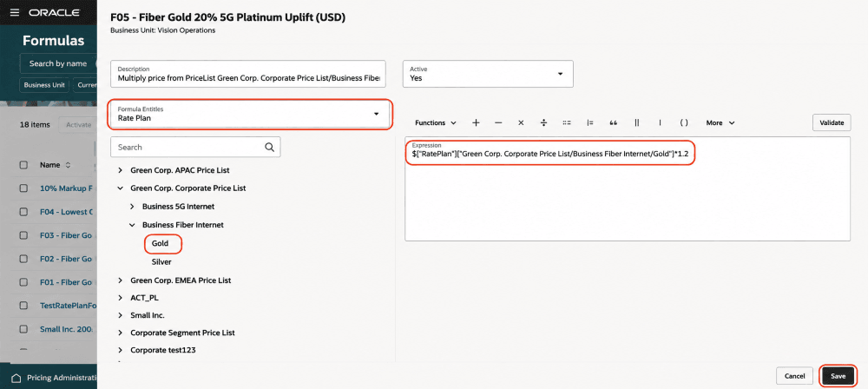The height and width of the screenshot is (389, 868).
Task: Click the Validate button
Action: pos(832,123)
